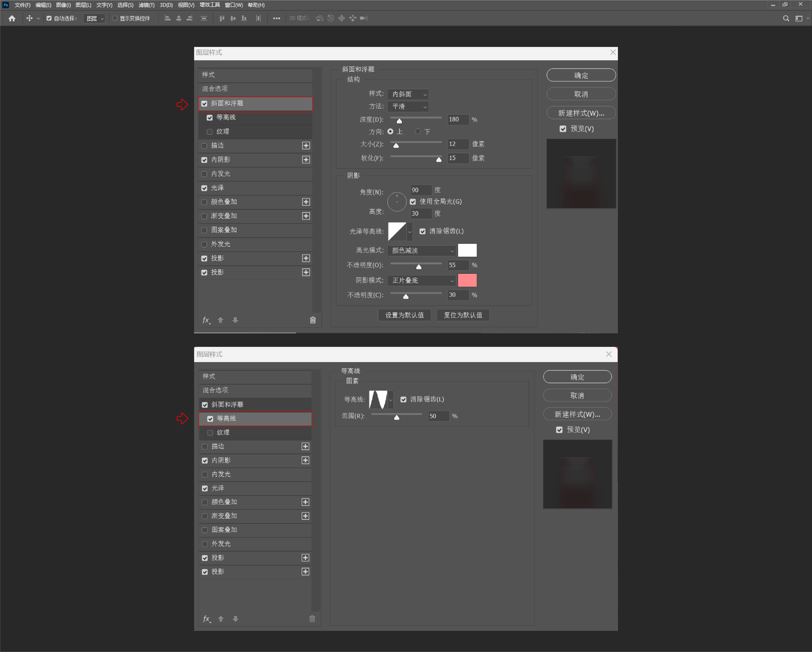Viewport: 812px width, 652px height.
Task: Click the fx icon in the 斜面和浮雕 dialog
Action: point(206,320)
